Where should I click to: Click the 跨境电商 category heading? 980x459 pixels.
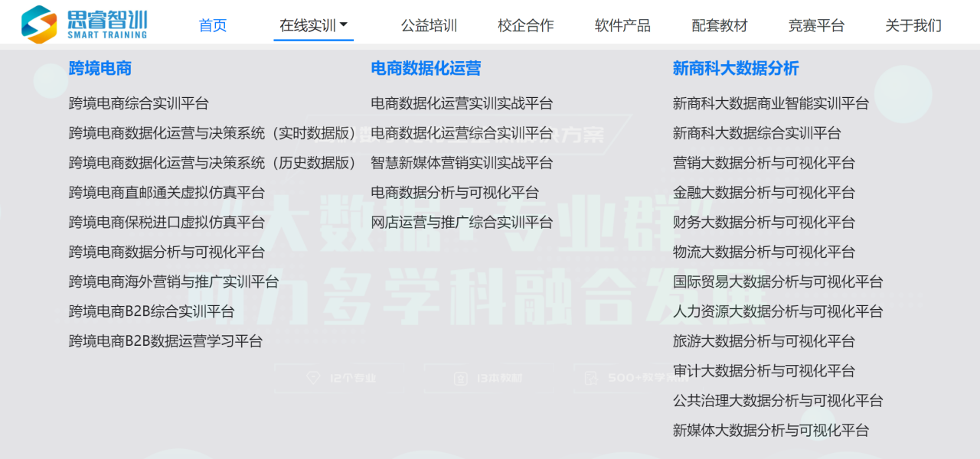100,69
